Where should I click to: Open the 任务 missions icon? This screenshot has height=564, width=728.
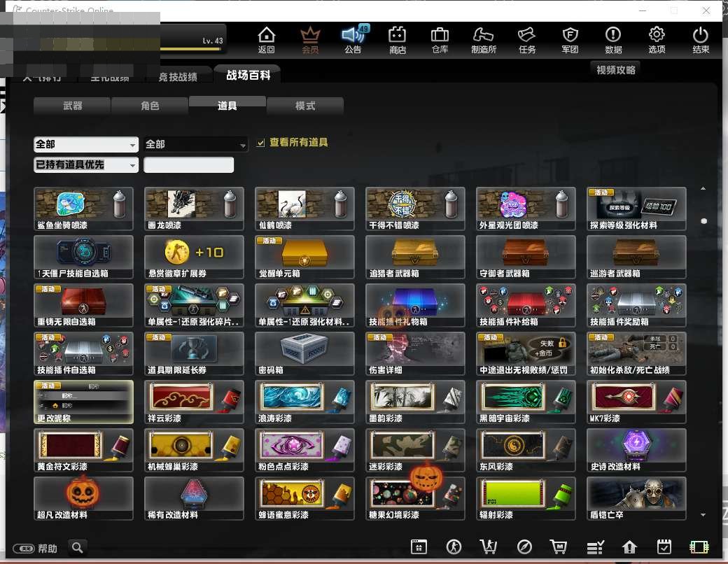(x=527, y=35)
